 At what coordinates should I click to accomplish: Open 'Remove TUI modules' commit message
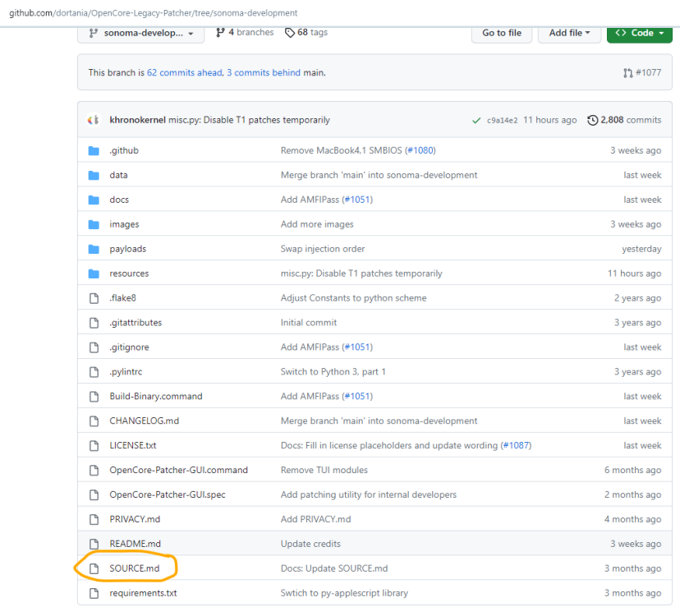point(324,471)
